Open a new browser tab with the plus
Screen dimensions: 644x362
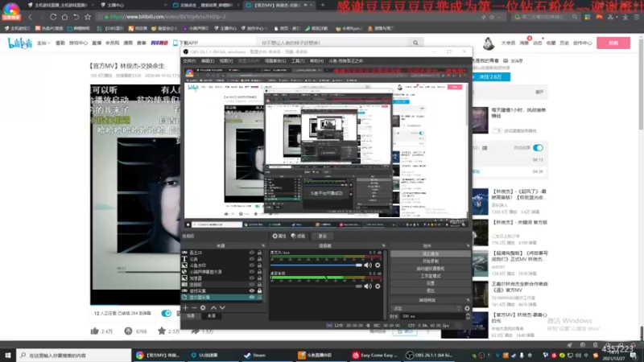point(323,5)
